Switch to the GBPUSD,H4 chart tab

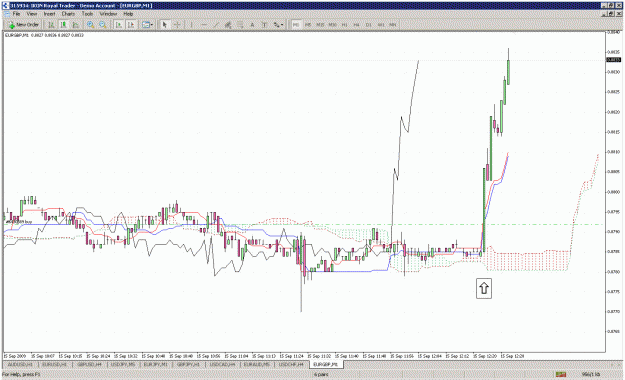pyautogui.click(x=89, y=365)
